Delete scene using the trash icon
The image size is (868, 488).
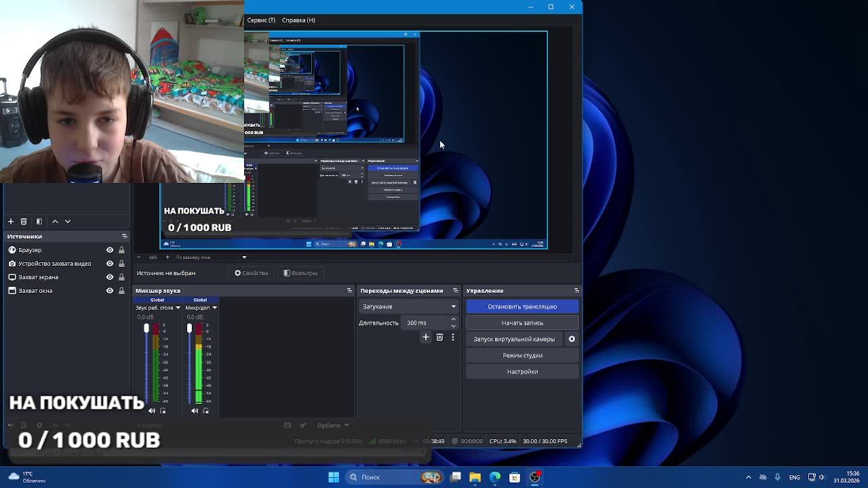pyautogui.click(x=24, y=222)
